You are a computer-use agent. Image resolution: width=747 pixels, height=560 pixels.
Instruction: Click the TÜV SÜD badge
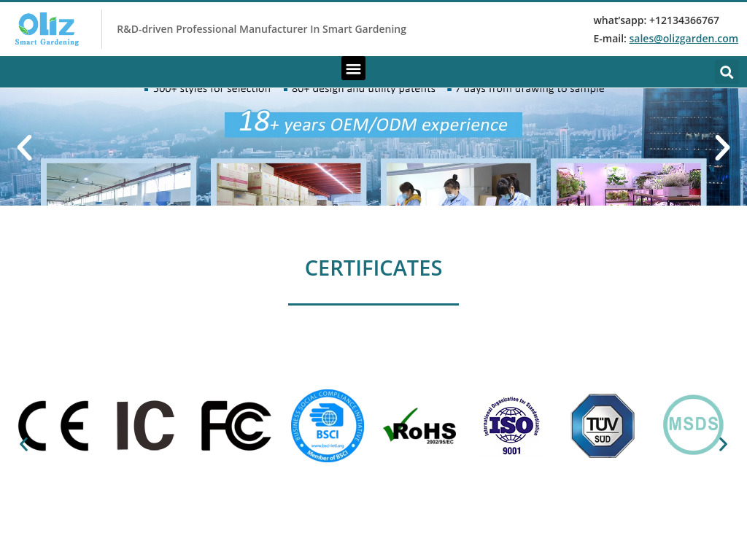[x=603, y=426]
